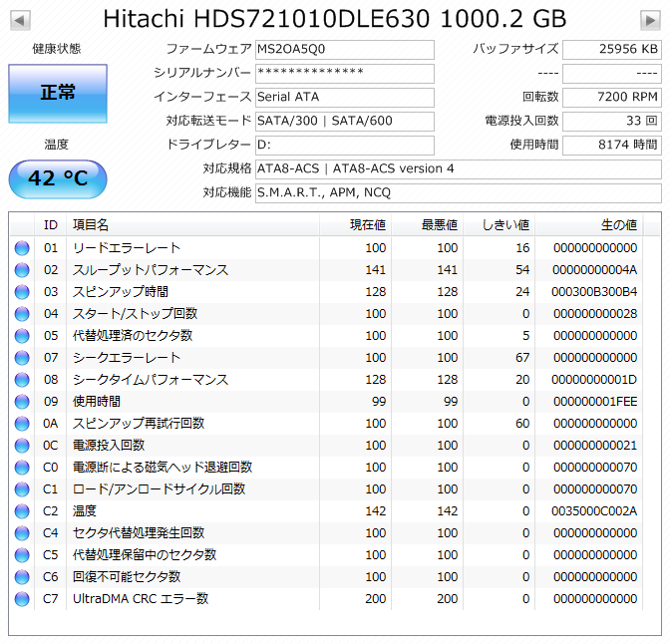Click status orb for row 02 スループットパフォーマンス
This screenshot has height=644, width=670.
pyautogui.click(x=22, y=270)
